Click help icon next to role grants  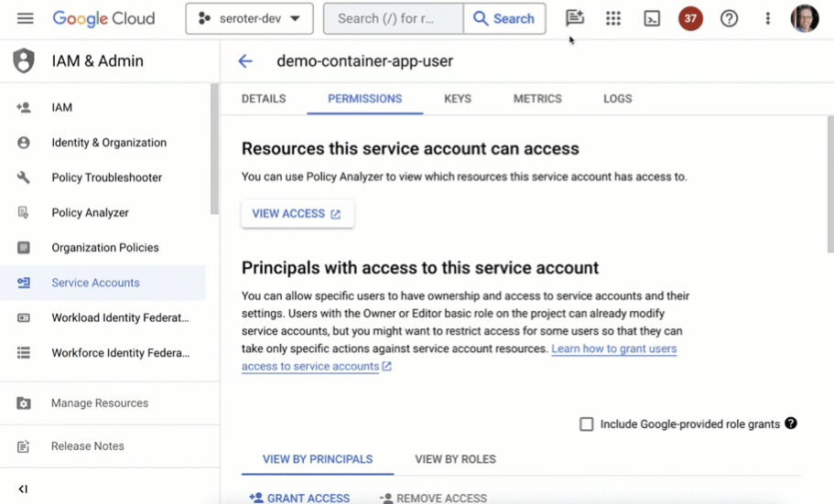tap(791, 424)
